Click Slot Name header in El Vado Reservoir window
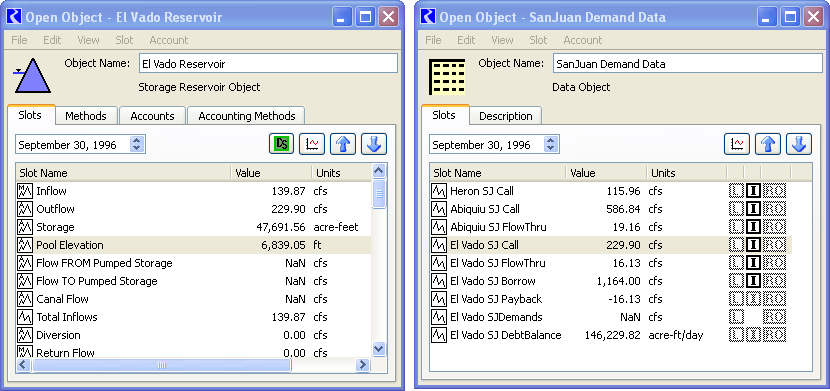The width and height of the screenshot is (830, 391). click(123, 173)
